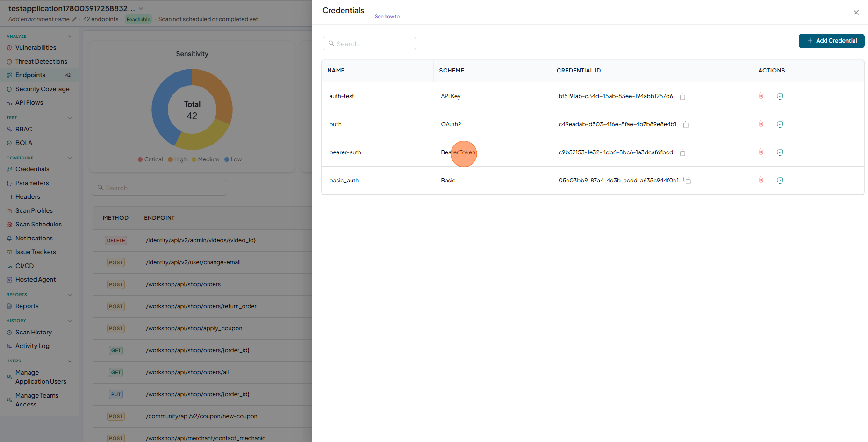Collapse the ANALYZE section
Screen dimensions: 868x442
coord(70,36)
